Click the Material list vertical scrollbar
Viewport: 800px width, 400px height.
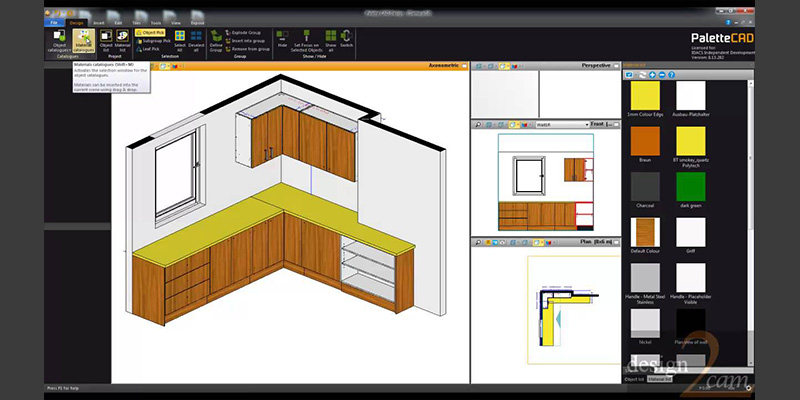[x=751, y=224]
